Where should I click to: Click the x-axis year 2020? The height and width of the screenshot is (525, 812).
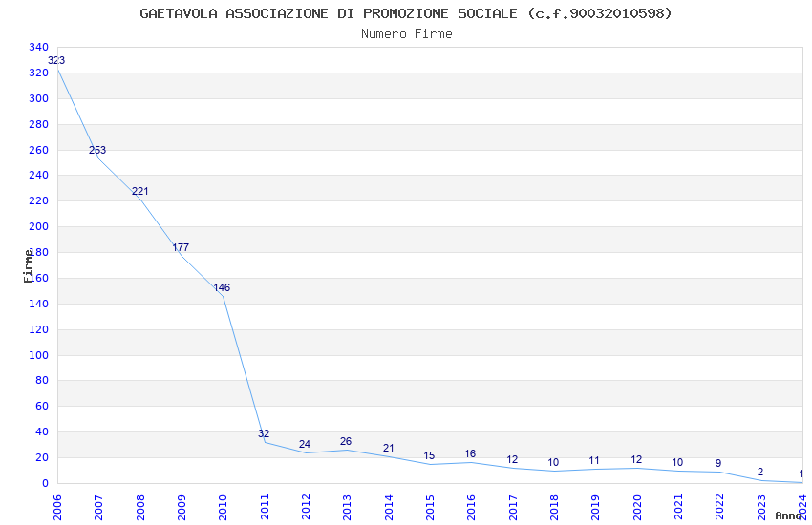click(637, 508)
